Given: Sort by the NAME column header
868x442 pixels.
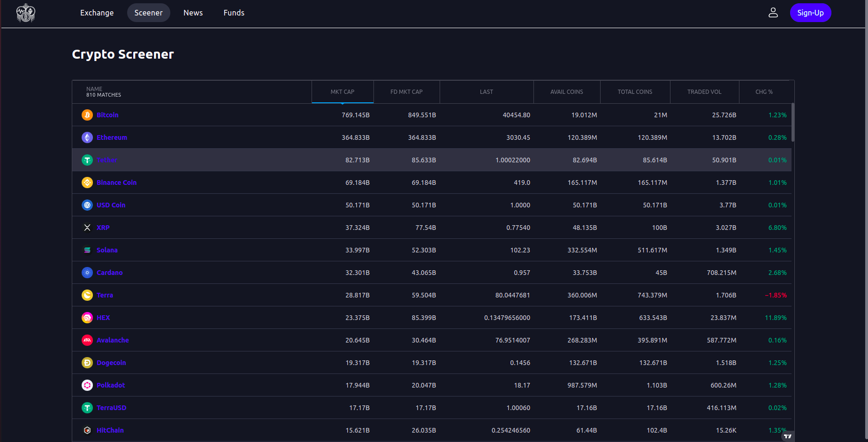Looking at the screenshot, I should (192, 92).
